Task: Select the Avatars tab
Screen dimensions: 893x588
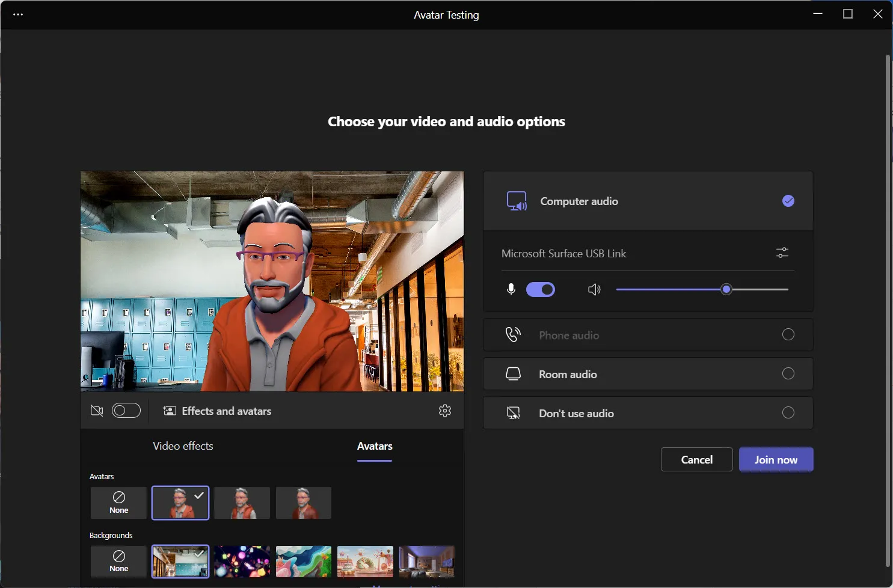Action: click(374, 446)
